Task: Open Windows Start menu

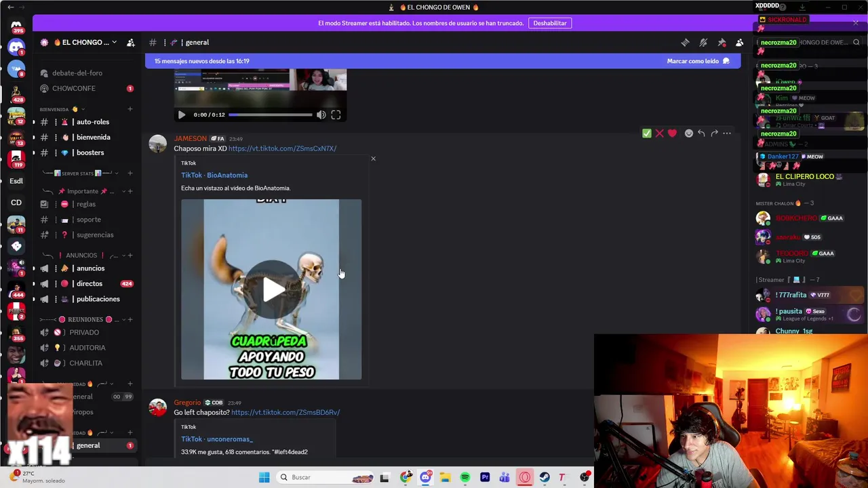Action: (264, 477)
